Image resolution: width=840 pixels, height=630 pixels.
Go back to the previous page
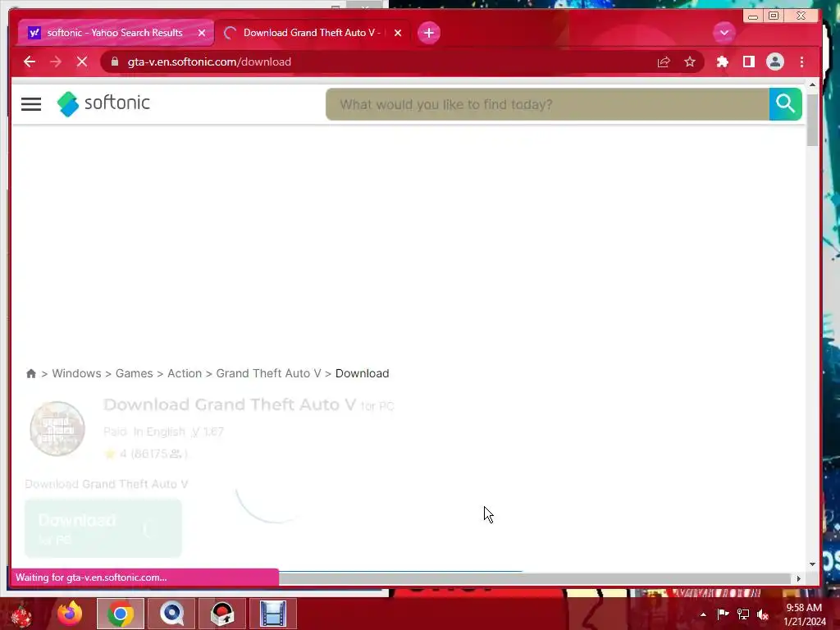pyautogui.click(x=30, y=62)
